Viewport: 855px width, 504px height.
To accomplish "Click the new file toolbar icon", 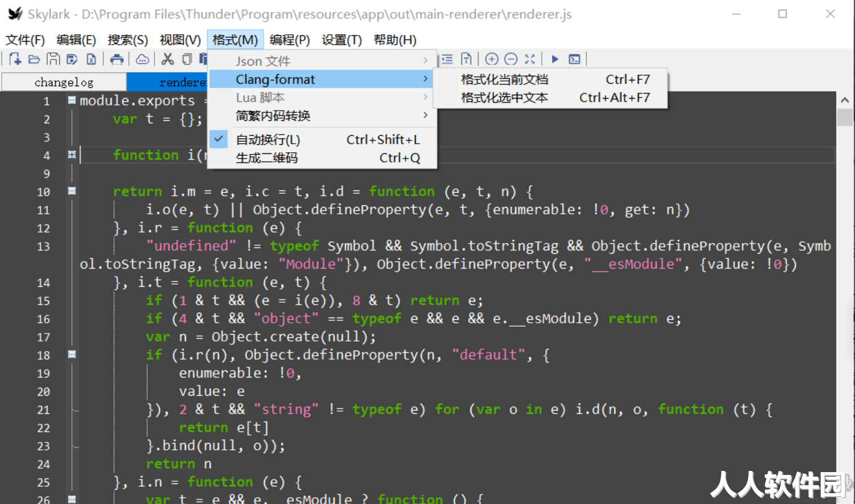I will tap(15, 59).
